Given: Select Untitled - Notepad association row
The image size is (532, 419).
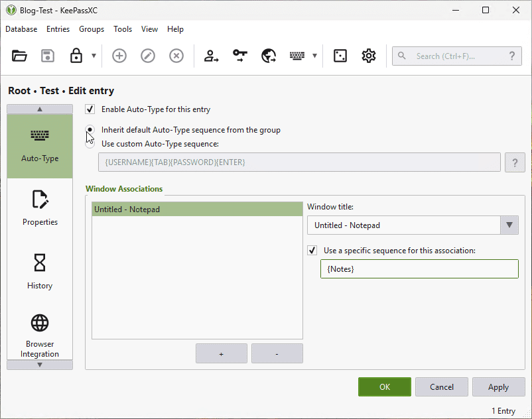Looking at the screenshot, I should tap(197, 209).
